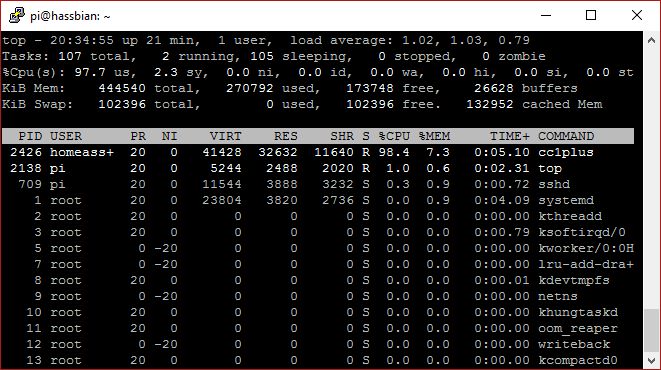Click the kworker/0:0H command name
This screenshot has width=661, height=370.
tap(586, 248)
